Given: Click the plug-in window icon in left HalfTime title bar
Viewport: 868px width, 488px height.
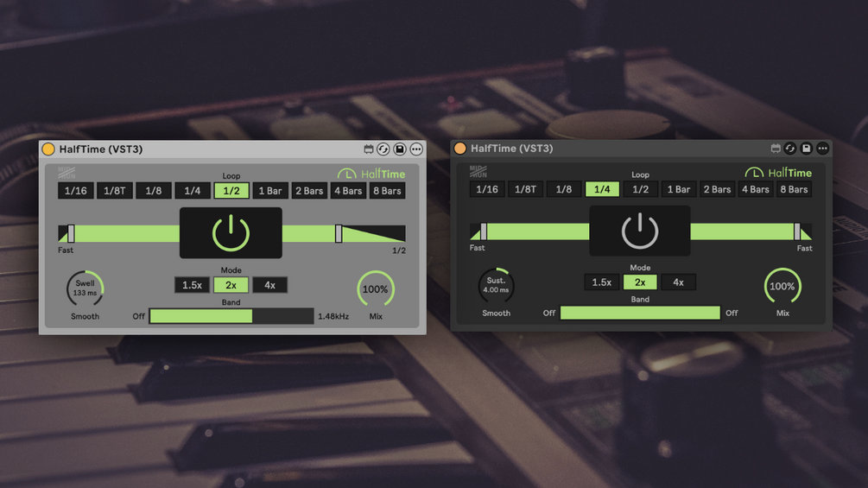Looking at the screenshot, I should [368, 149].
